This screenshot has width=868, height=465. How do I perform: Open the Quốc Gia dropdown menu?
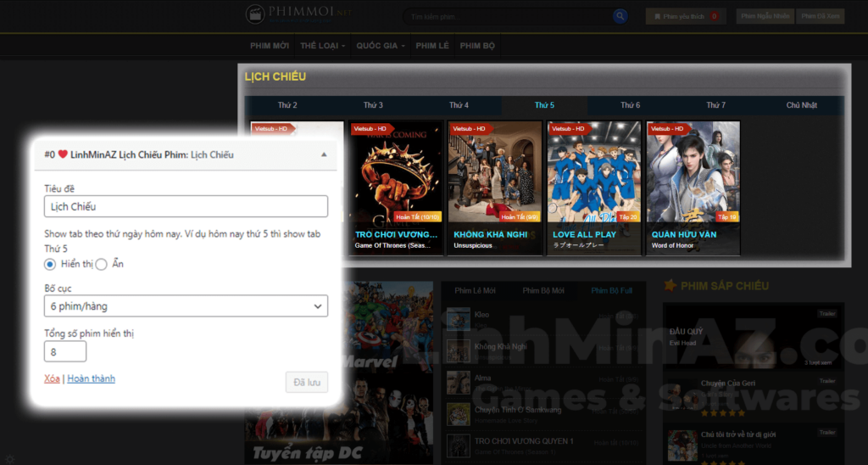(381, 46)
